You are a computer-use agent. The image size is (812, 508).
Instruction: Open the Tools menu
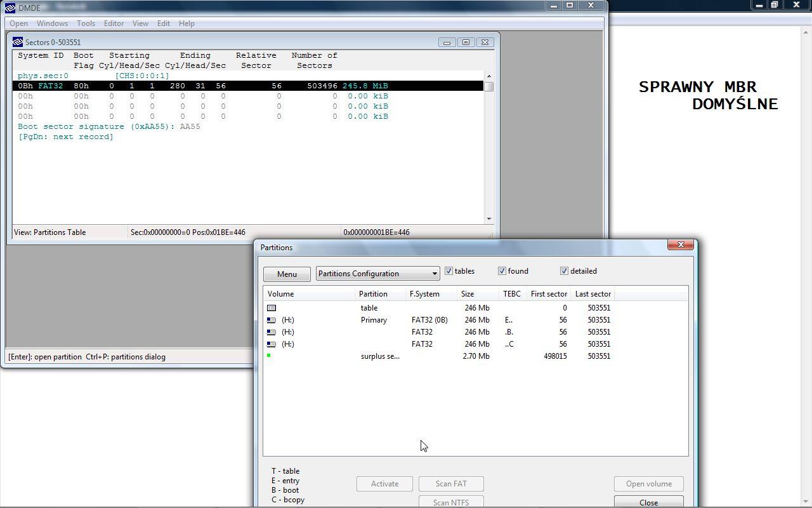[86, 23]
